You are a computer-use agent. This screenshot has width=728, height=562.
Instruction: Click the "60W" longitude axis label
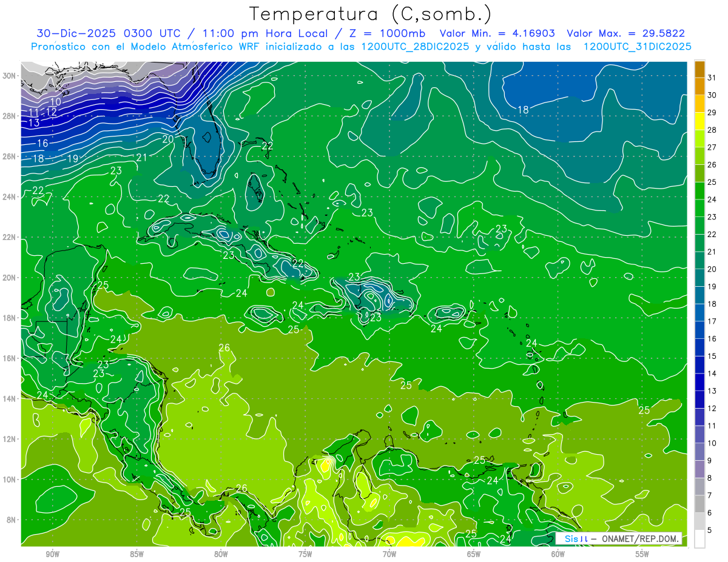[x=558, y=555]
